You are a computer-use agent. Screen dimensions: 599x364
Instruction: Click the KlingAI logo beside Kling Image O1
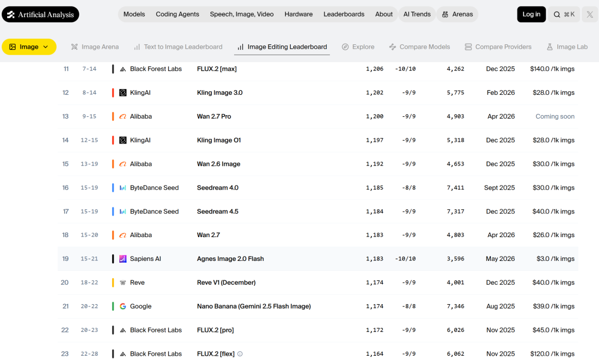[x=123, y=140]
